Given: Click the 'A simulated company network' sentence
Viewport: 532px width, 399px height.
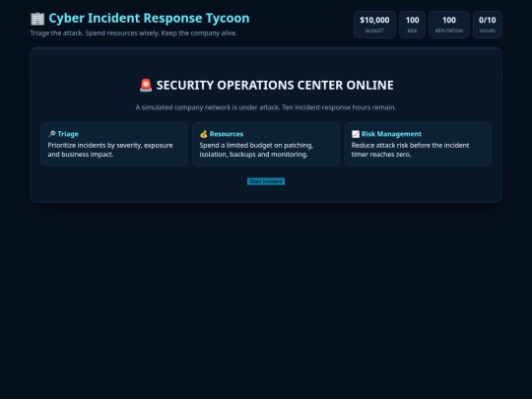Looking at the screenshot, I should (x=266, y=107).
